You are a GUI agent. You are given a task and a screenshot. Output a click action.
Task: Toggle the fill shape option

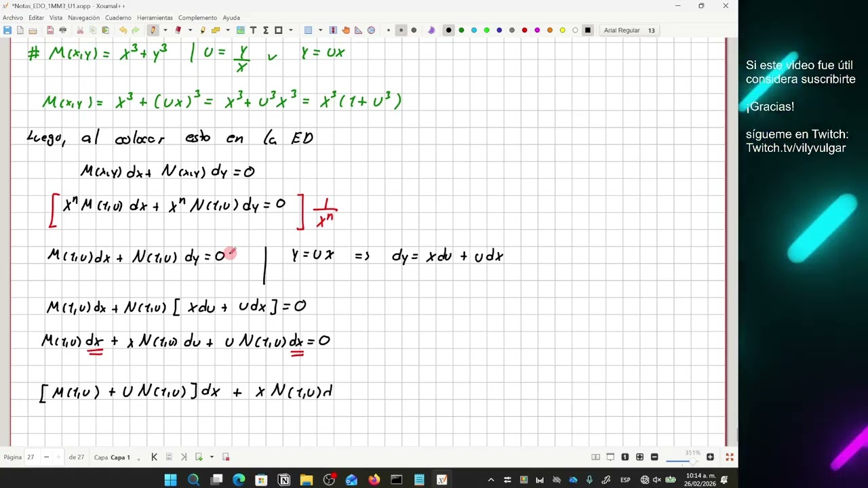431,30
